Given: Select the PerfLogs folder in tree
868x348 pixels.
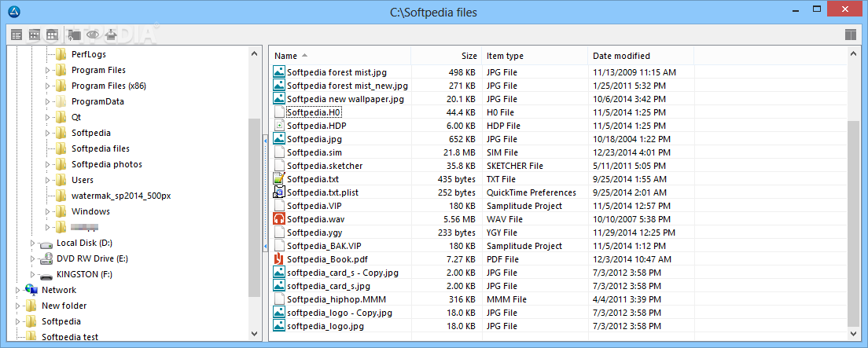Looking at the screenshot, I should (x=89, y=54).
